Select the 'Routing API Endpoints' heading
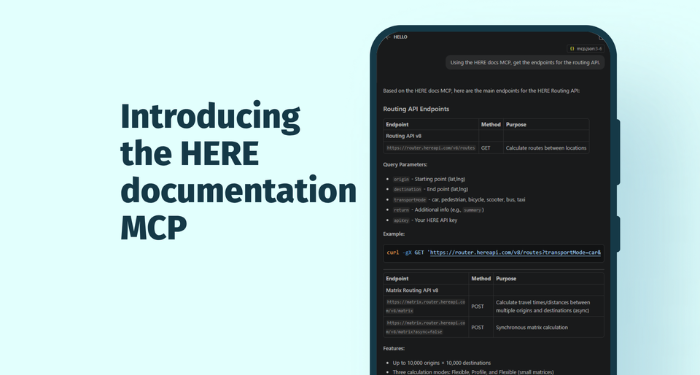Viewport: 700px width, 375px height. tap(416, 109)
